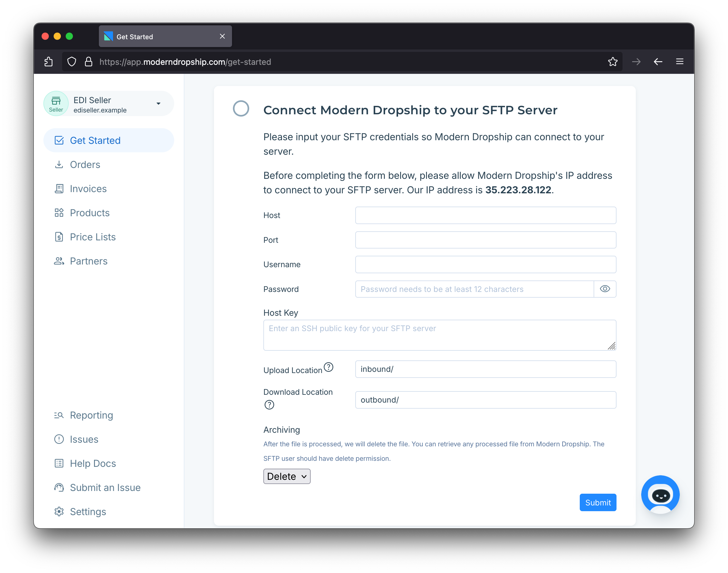Go to the Invoices page
728x573 pixels.
tap(88, 188)
